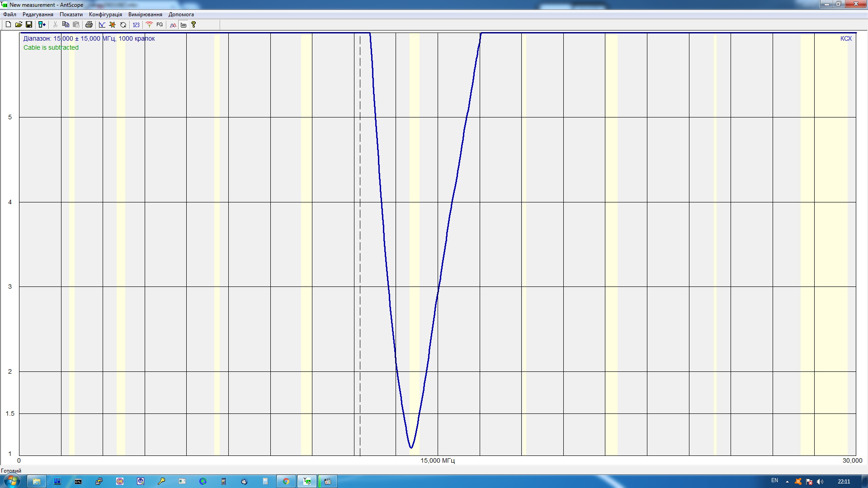Screen dimensions: 868x488
Task: Open the Конфігурація menu
Action: tap(105, 14)
